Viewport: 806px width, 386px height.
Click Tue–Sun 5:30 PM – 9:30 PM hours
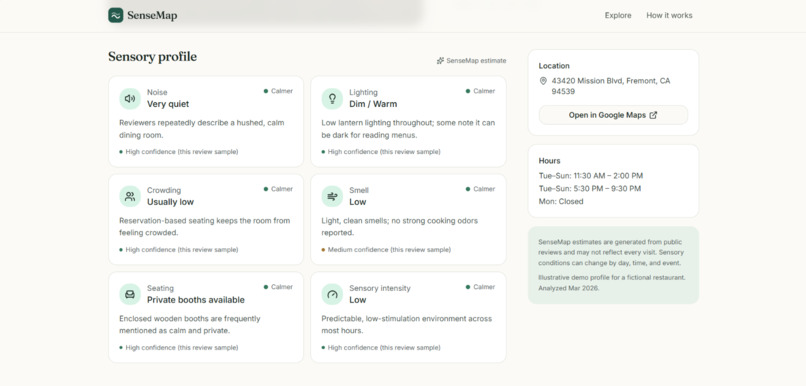[x=590, y=189]
